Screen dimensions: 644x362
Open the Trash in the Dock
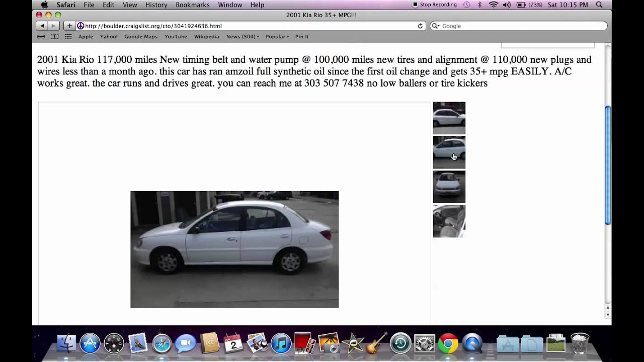click(580, 344)
